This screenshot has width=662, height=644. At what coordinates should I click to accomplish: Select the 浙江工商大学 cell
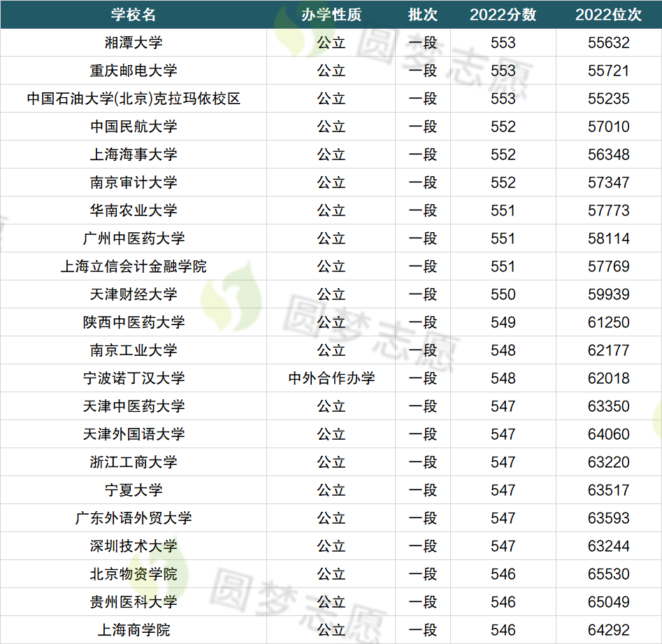point(134,462)
